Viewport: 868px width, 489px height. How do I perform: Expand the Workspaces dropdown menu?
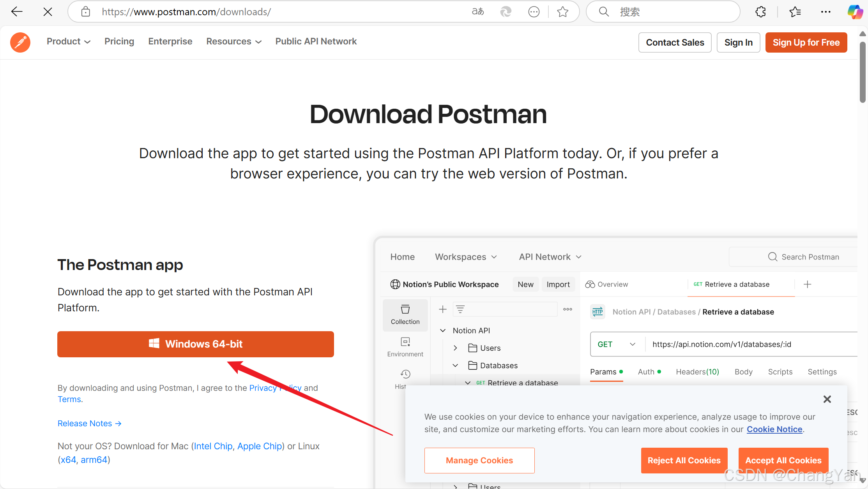466,257
